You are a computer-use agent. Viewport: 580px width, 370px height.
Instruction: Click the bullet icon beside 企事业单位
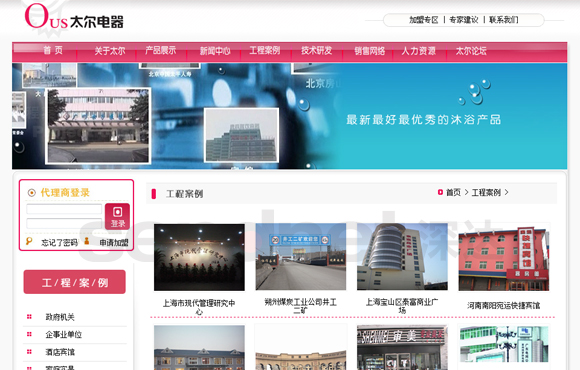[x=29, y=334]
